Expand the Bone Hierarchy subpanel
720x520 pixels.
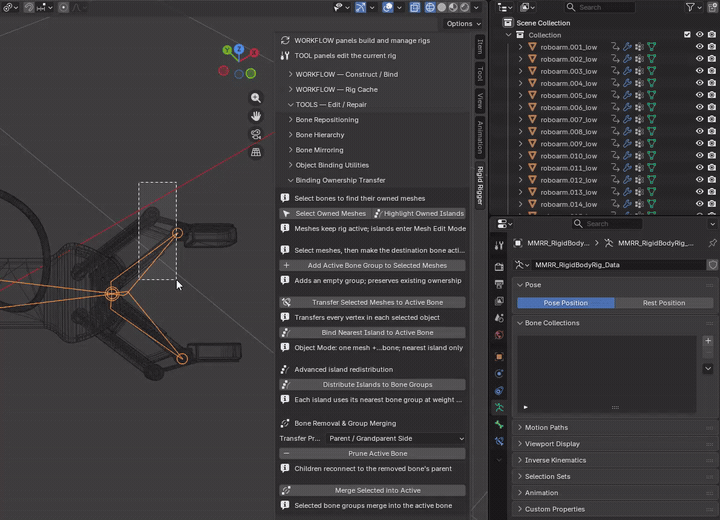point(320,135)
